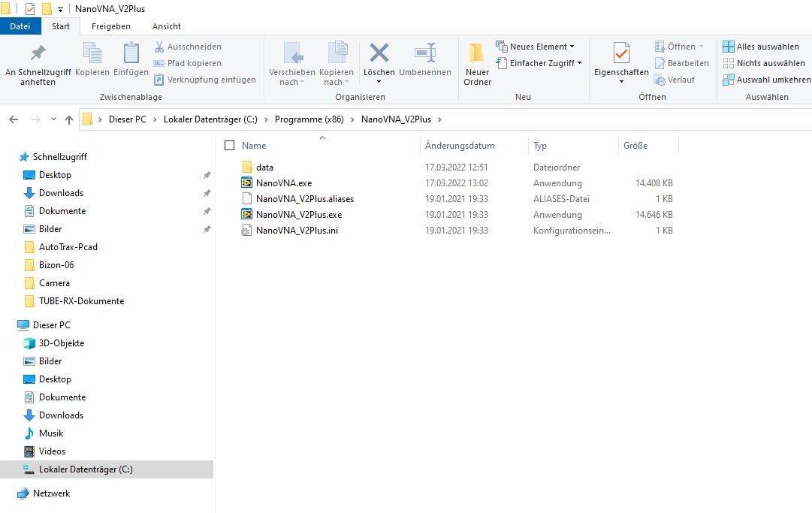Create Neuer Ordner
812x513 pixels.
477,65
